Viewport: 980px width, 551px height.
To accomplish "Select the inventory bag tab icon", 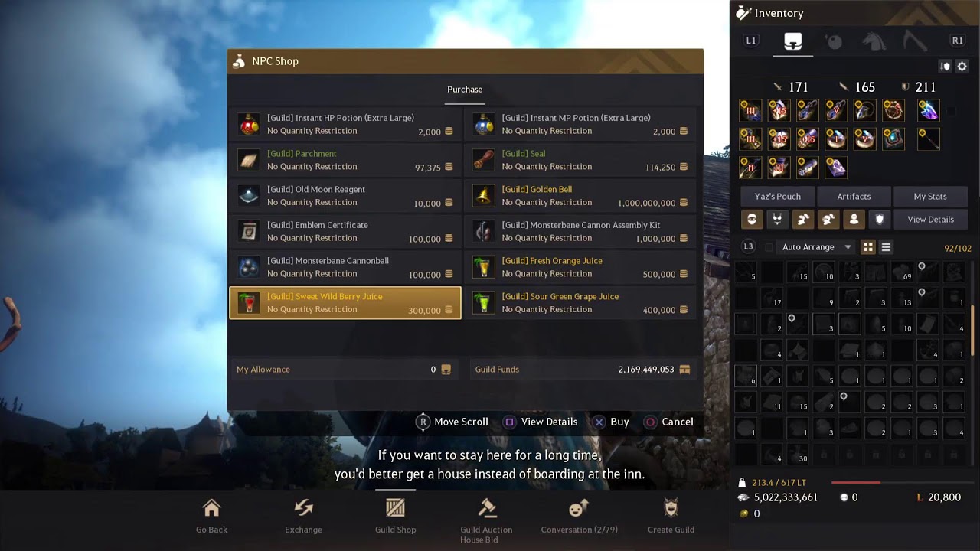I will click(792, 41).
